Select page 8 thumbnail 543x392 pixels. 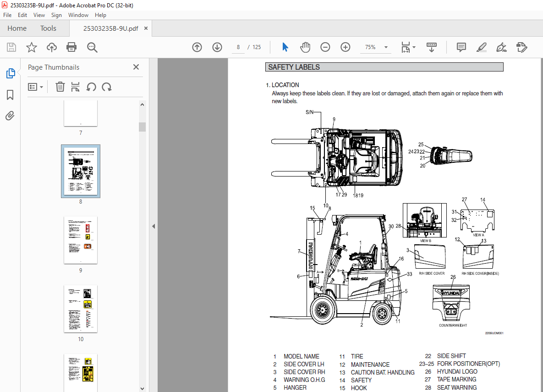[x=81, y=171]
